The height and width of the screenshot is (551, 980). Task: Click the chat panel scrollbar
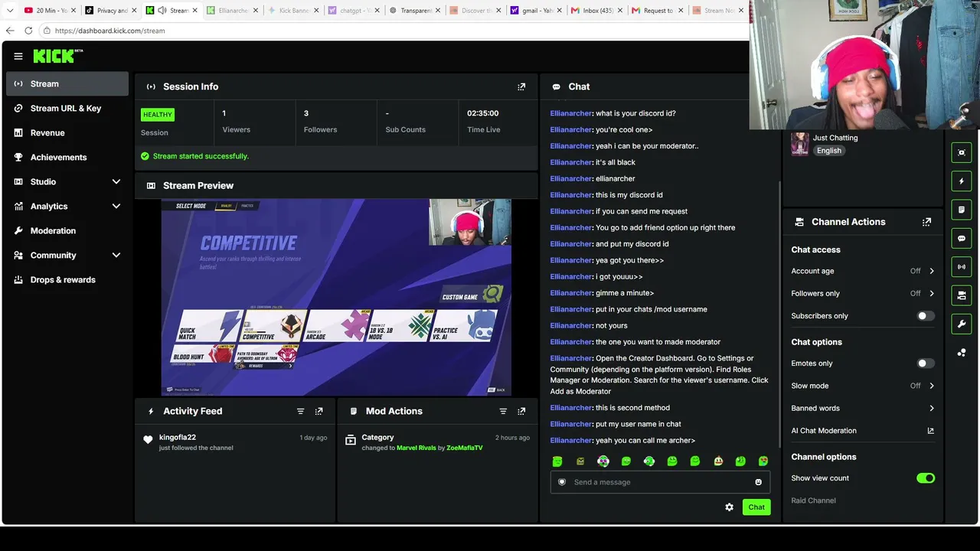point(779,314)
